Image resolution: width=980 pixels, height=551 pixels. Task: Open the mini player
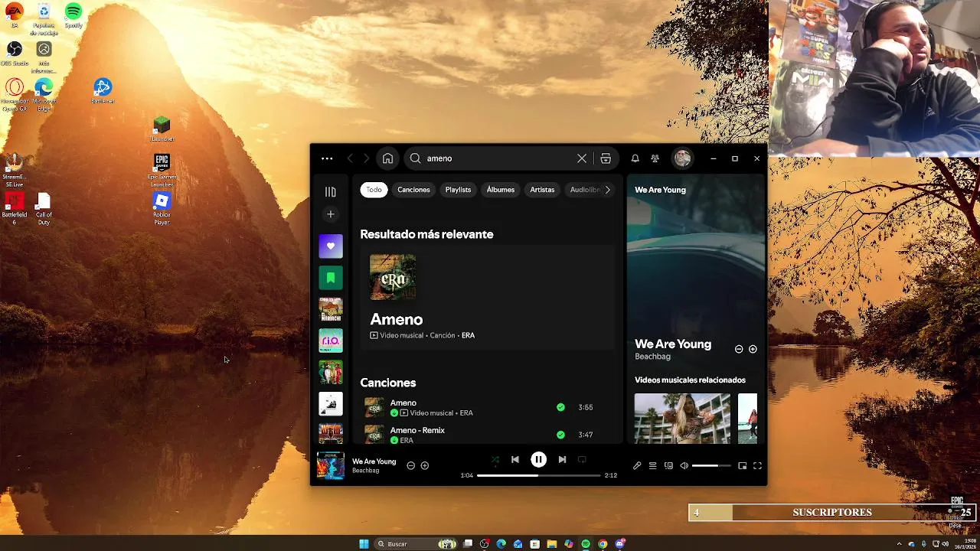pos(742,465)
